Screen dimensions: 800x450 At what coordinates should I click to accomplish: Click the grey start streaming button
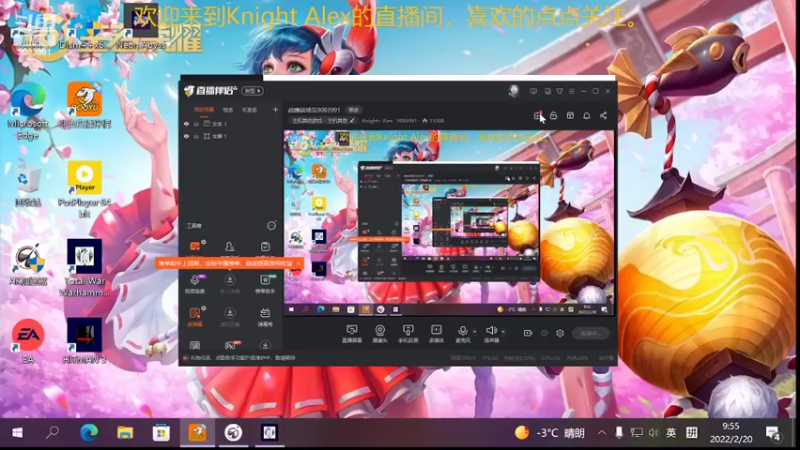pos(591,333)
